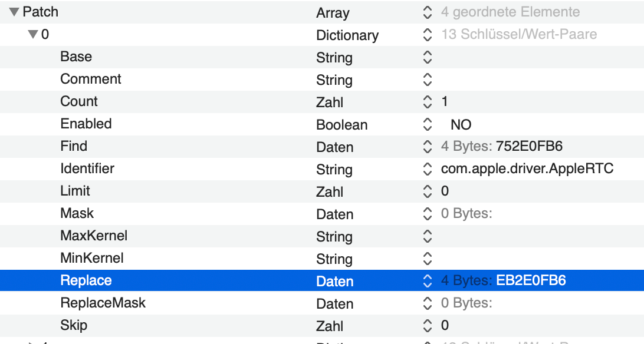Edit identifier com.apple.driver.AppleRTC value
Screen dimensions: 644x344
[527, 169]
